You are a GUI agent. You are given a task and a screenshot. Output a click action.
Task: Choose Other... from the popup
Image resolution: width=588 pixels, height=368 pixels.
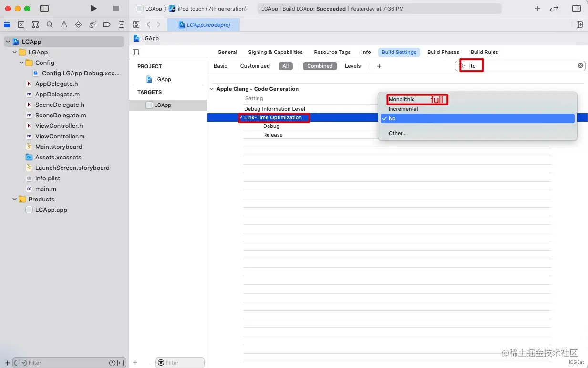click(x=477, y=133)
